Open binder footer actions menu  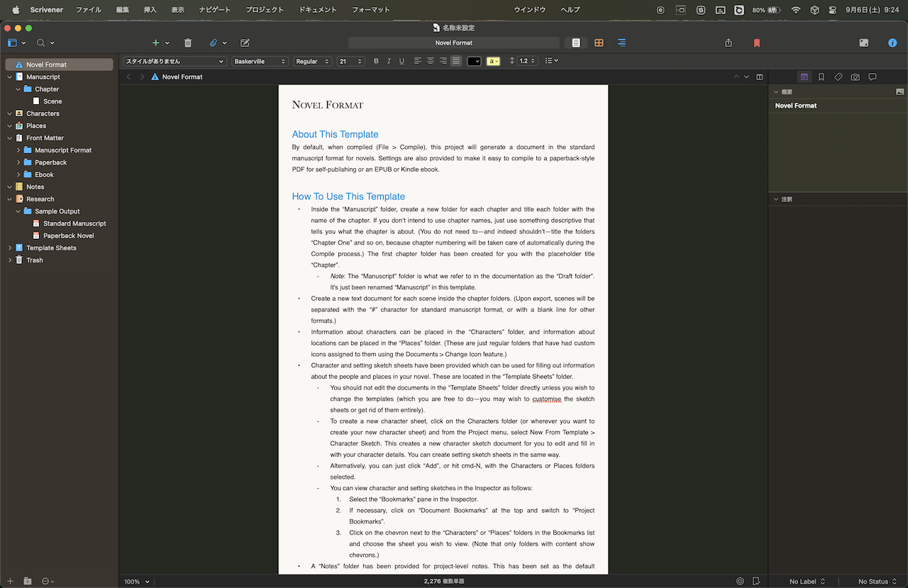[48, 581]
